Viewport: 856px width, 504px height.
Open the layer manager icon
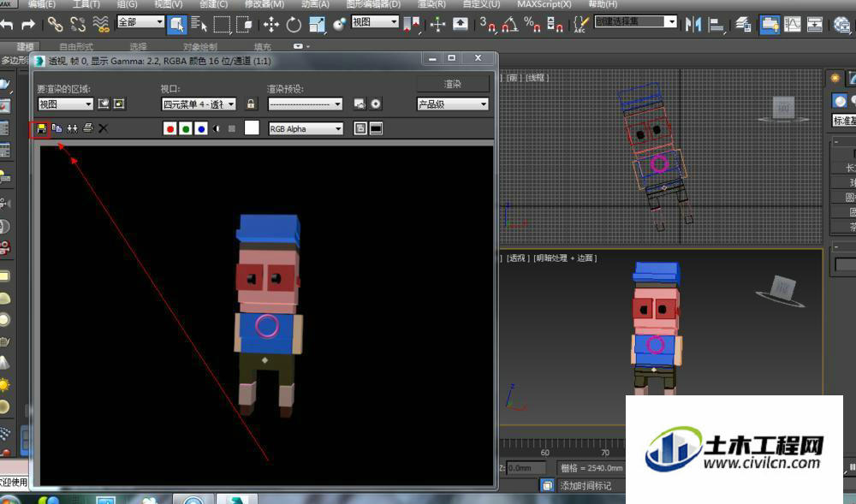[x=743, y=25]
